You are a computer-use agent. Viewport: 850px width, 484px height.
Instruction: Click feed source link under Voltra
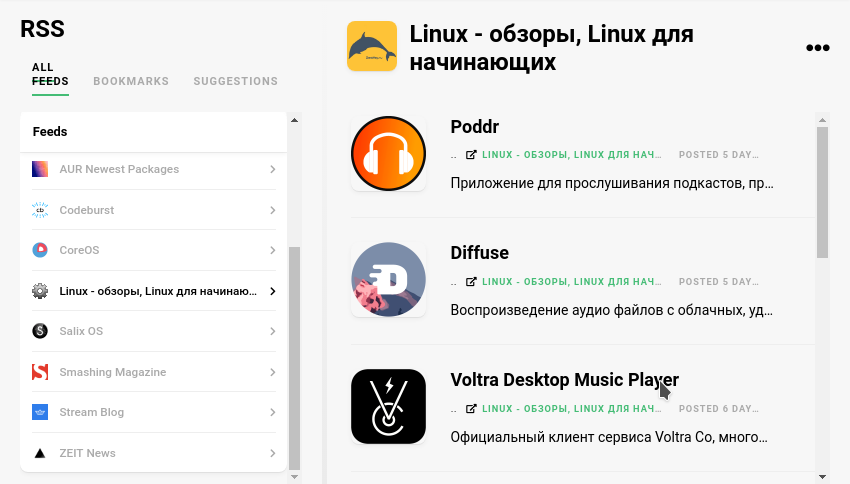coord(571,408)
